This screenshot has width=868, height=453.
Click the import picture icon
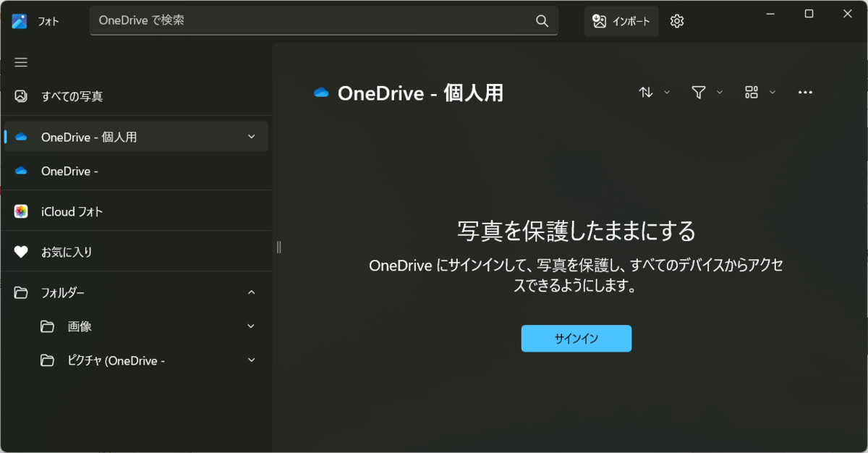point(599,21)
